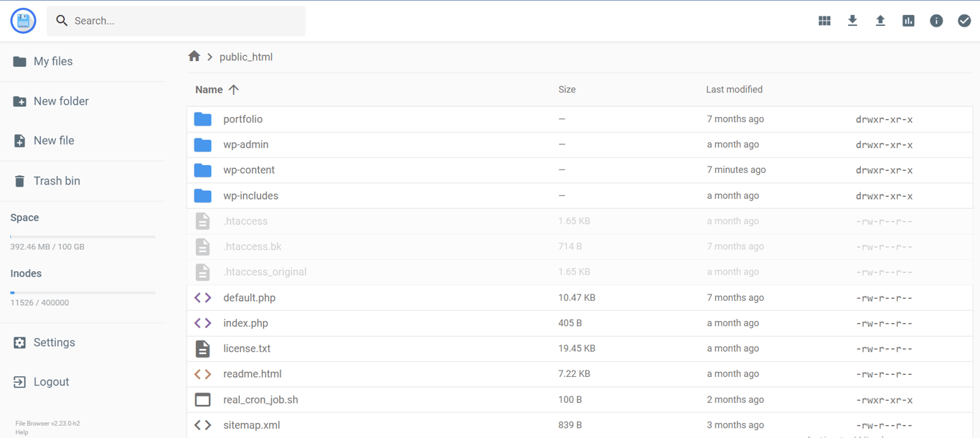Open the Trash bin
Image resolution: width=980 pixels, height=438 pixels.
(x=22, y=180)
